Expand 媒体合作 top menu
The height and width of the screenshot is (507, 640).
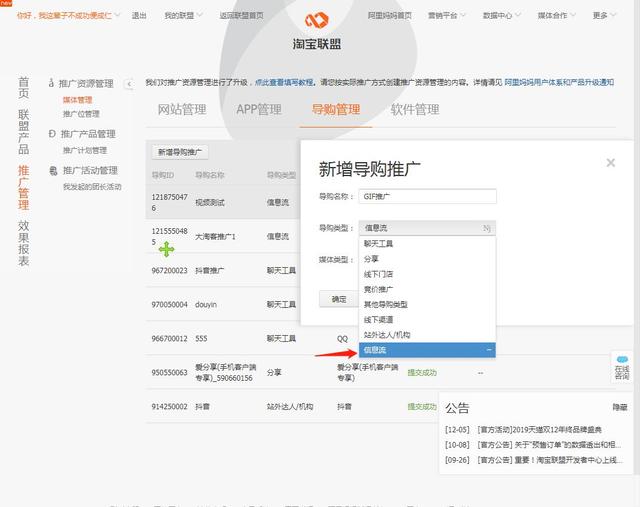[x=556, y=16]
